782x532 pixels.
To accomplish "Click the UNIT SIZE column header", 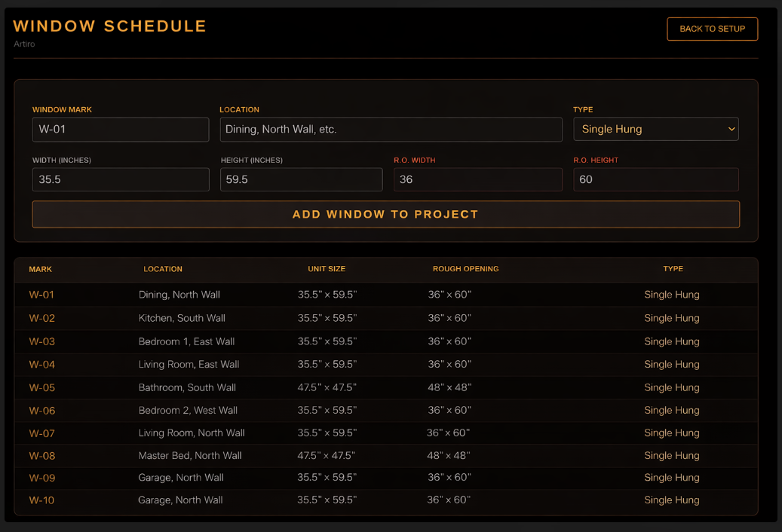I will coord(327,269).
